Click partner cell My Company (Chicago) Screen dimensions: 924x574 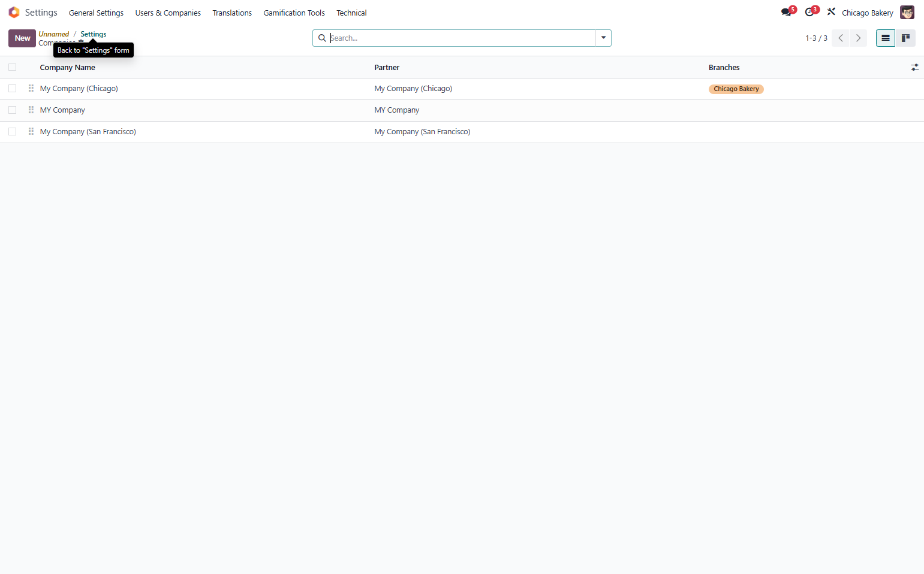click(413, 89)
